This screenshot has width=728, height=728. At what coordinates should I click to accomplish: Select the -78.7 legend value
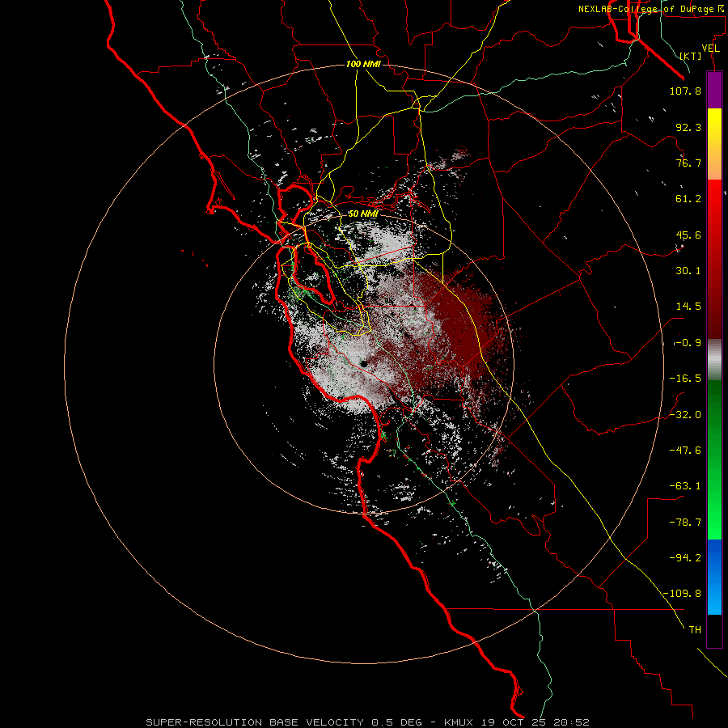coord(685,523)
